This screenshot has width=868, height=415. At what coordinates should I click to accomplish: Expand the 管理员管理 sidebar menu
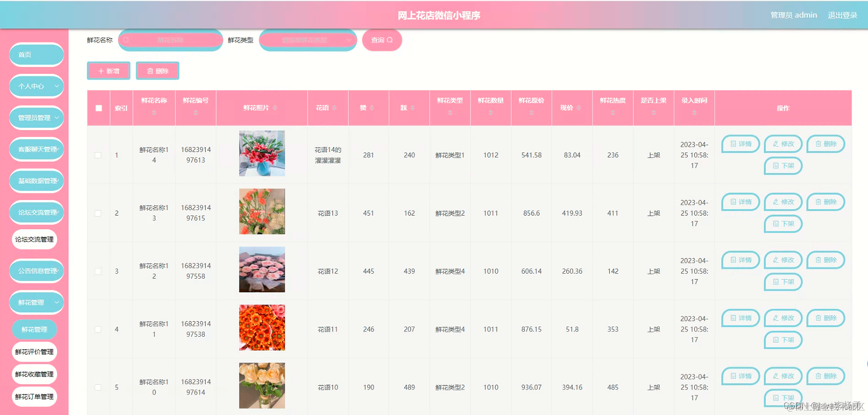(x=37, y=118)
